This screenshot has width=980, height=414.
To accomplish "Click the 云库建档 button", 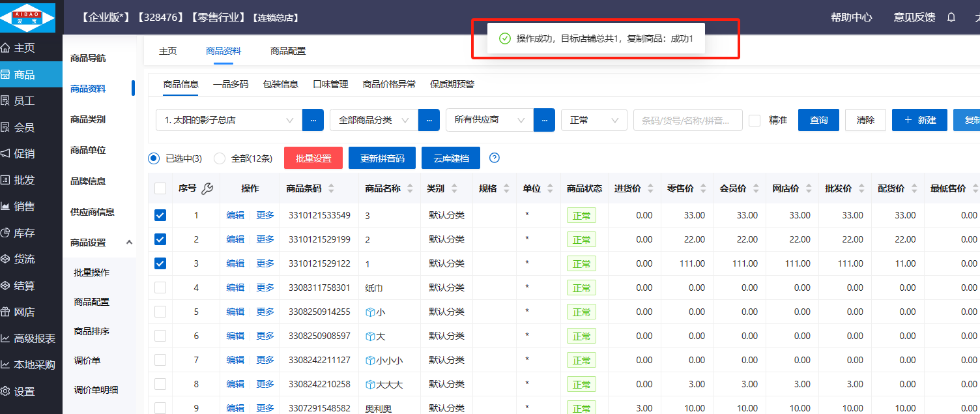I will (451, 158).
